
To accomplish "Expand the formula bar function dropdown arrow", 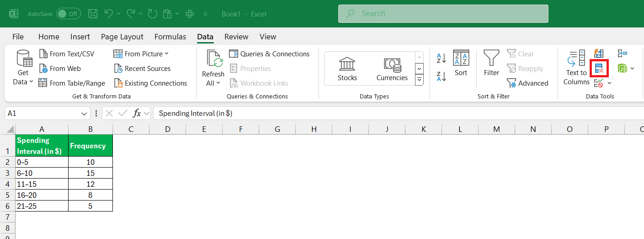I will click(146, 113).
